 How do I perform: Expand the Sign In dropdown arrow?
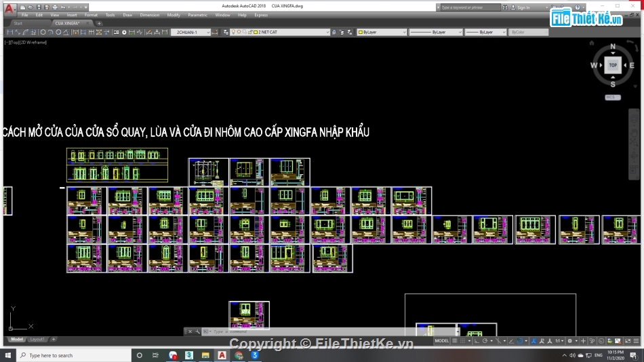546,7
